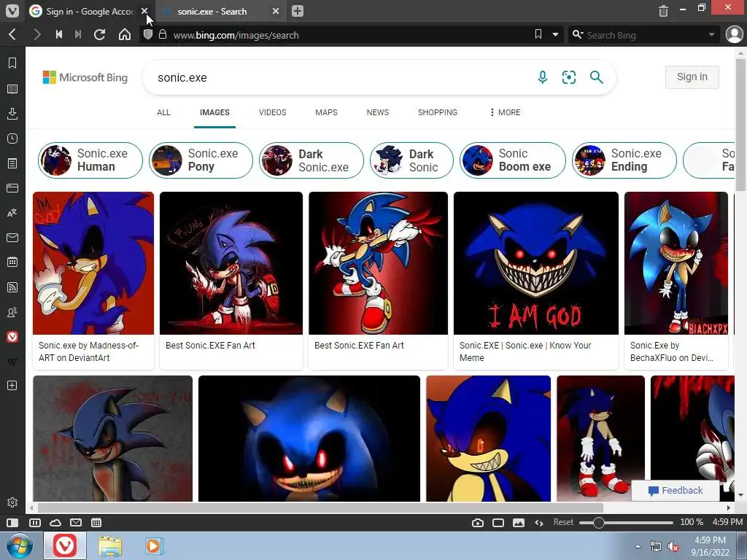This screenshot has width=747, height=560.
Task: Open the search engine selector dropdown
Action: [x=578, y=34]
